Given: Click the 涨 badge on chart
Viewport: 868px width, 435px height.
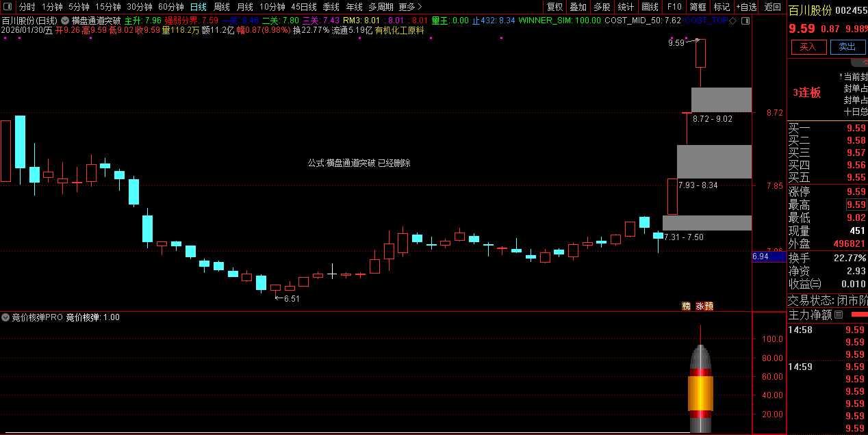Looking at the screenshot, I should tap(700, 306).
